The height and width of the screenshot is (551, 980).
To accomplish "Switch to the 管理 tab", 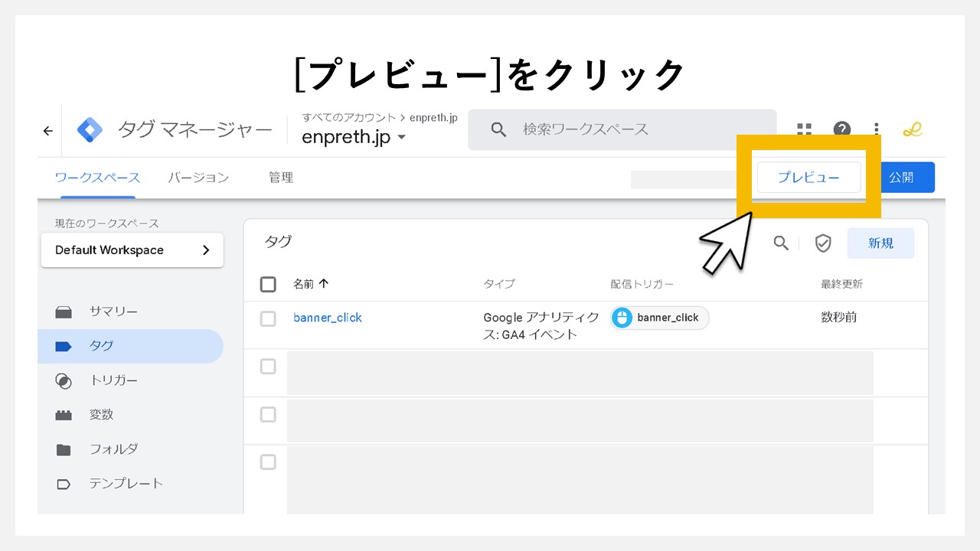I will (280, 177).
